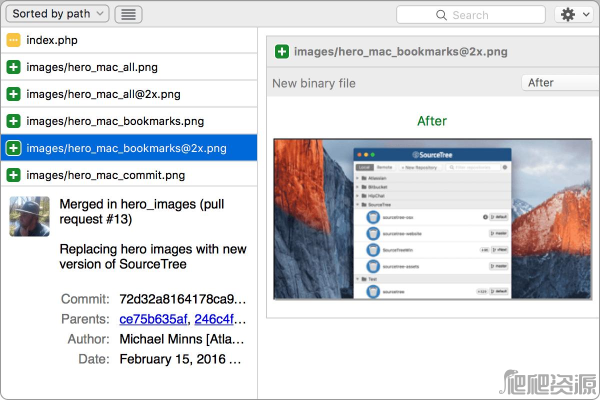Select images/hero_mac_all.png file row
600x400 pixels.
[x=129, y=67]
